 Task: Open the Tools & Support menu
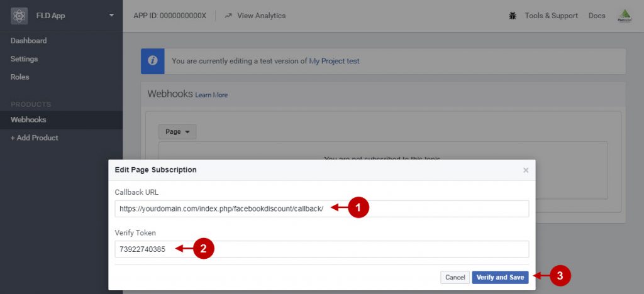551,16
